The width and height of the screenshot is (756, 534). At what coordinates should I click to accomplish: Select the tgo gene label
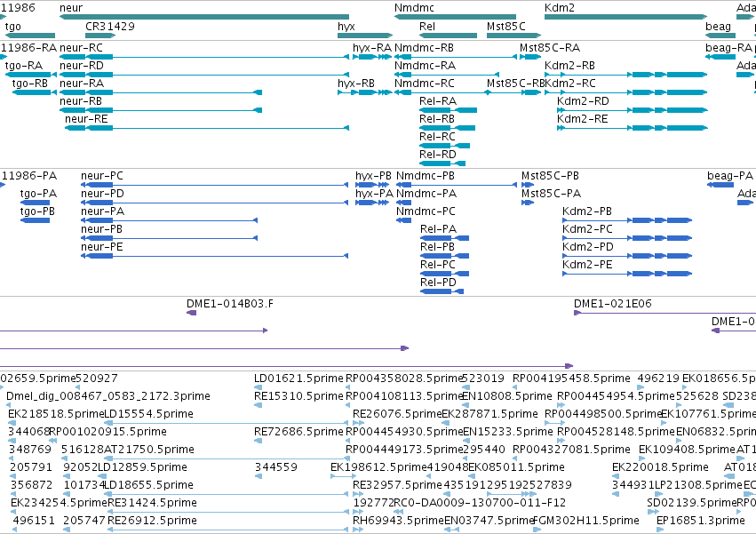(x=13, y=27)
